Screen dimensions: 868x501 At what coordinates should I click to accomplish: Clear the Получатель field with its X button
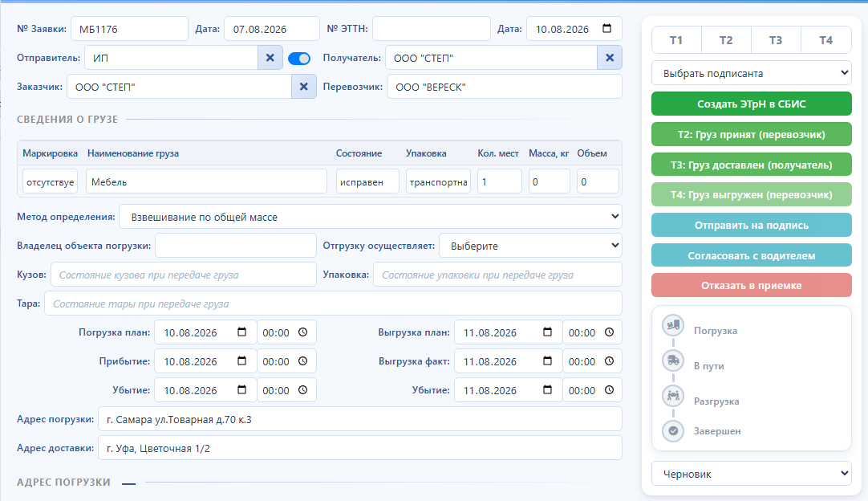[x=610, y=58]
